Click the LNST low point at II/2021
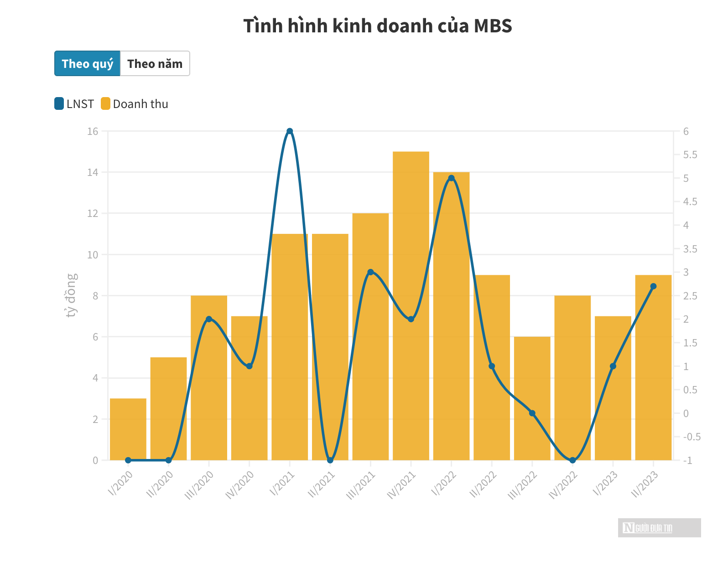Screen dimensions: 728x567 coord(330,460)
